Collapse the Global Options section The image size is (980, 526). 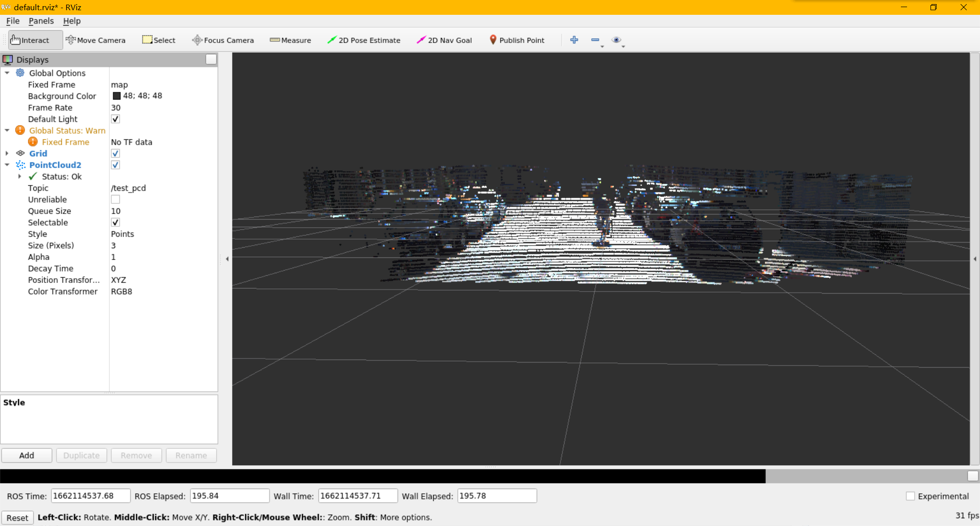7,73
